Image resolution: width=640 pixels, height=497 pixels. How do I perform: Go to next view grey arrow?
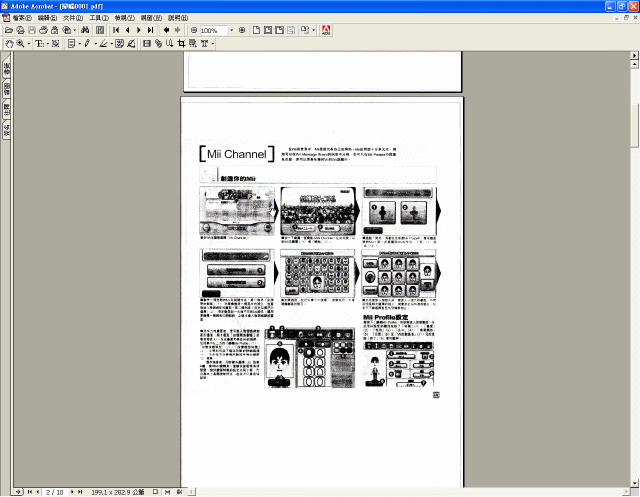[178, 30]
